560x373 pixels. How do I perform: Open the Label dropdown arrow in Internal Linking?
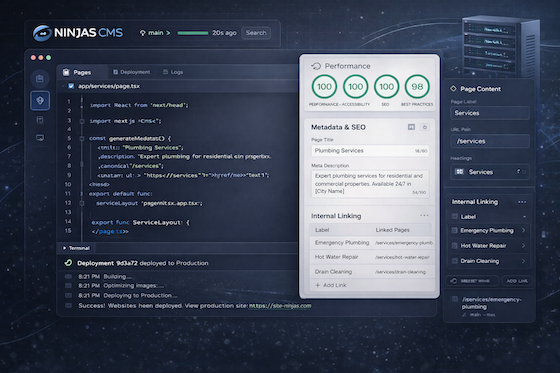coord(524,217)
